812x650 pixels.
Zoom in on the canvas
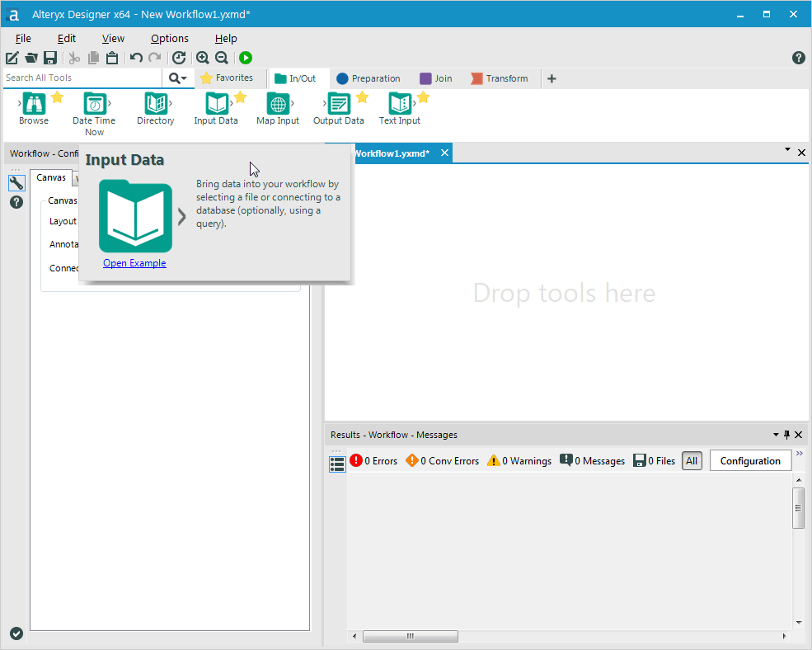click(203, 58)
